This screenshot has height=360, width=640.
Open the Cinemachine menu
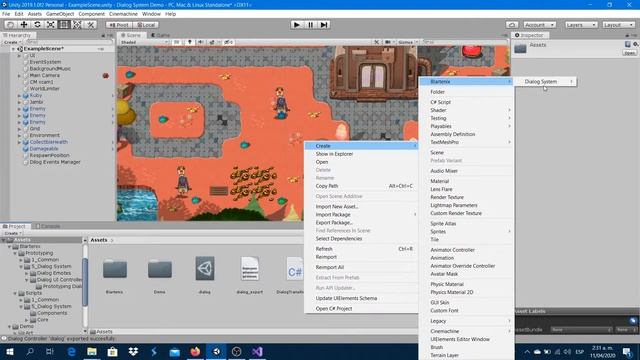(x=123, y=14)
